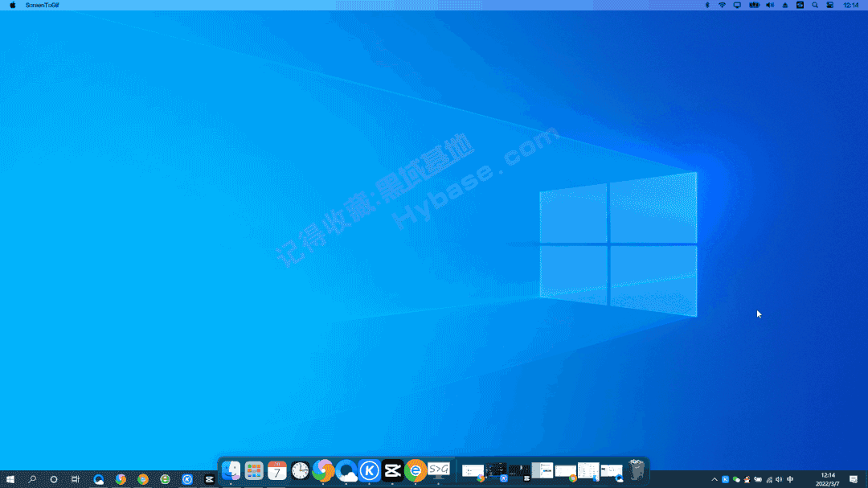
Task: Open the ScreenToGif menu
Action: coord(42,5)
